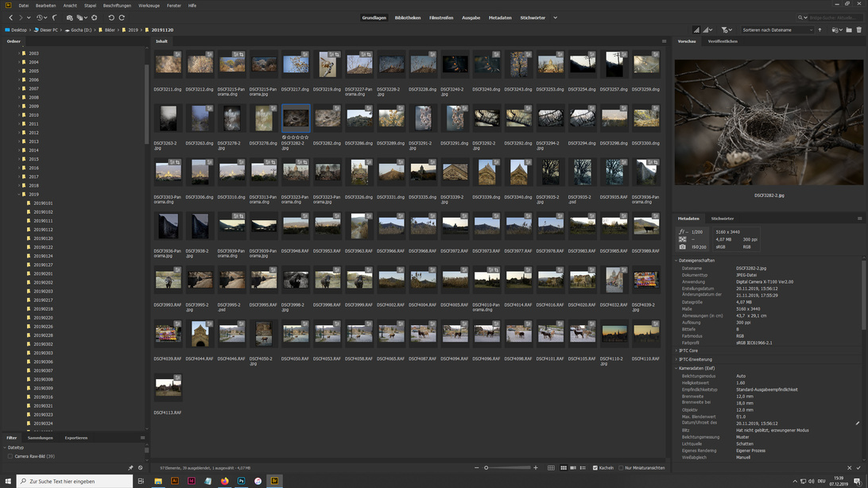868x488 pixels.
Task: Switch to the Stichwörter panel tab
Action: (722, 219)
